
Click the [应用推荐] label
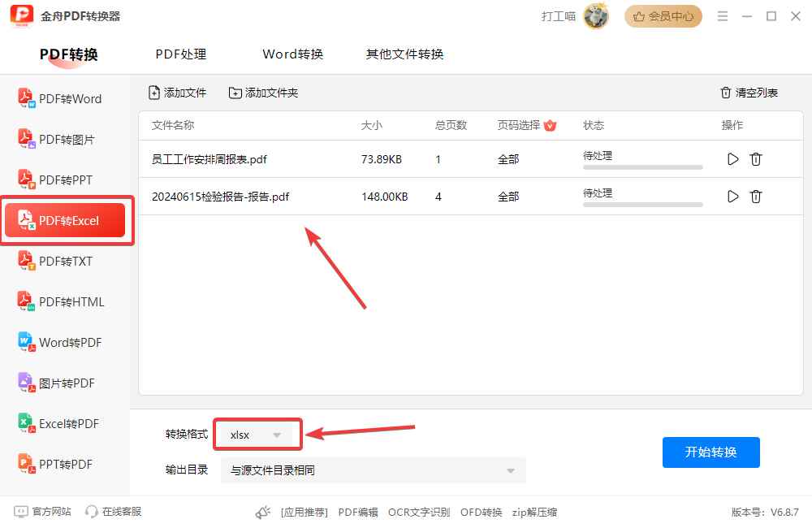coord(304,513)
